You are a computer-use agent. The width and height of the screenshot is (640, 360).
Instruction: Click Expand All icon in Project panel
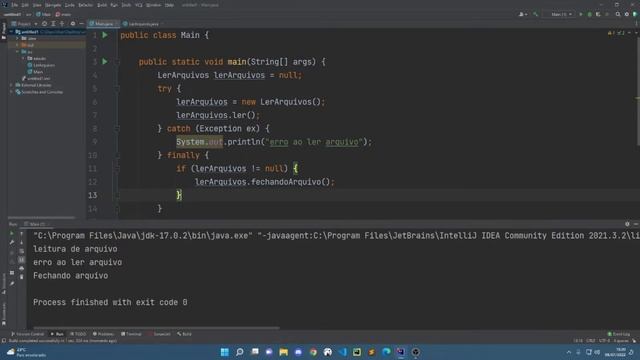coord(53,24)
